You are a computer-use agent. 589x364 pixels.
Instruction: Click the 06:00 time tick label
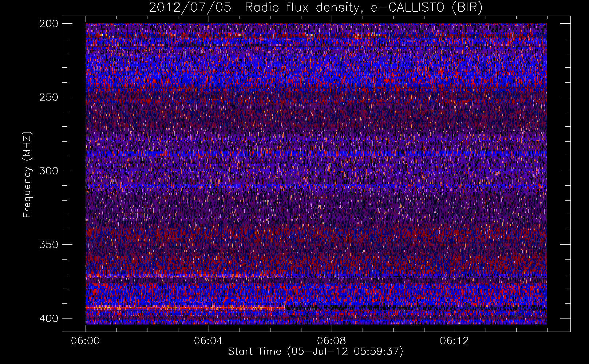click(x=86, y=341)
